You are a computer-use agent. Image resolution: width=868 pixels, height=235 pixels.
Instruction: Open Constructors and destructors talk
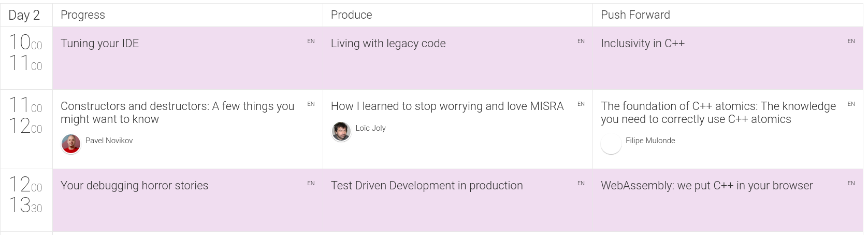coord(177,113)
